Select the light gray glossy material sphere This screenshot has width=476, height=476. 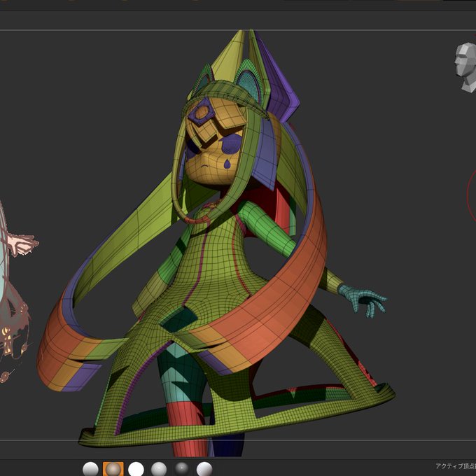[159, 469]
